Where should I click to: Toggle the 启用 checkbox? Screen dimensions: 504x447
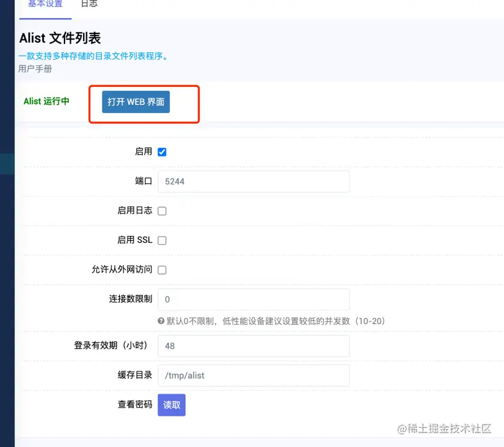(x=162, y=151)
